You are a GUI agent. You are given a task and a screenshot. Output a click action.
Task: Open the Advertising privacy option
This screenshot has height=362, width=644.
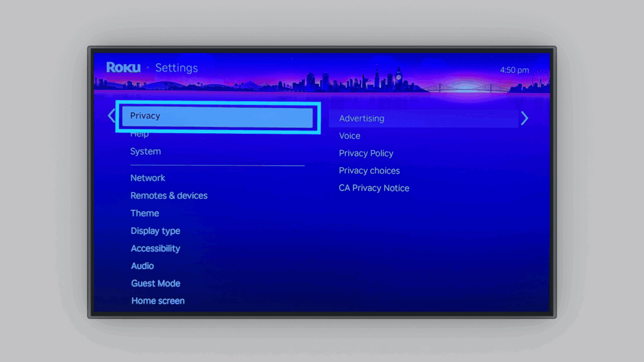pyautogui.click(x=362, y=118)
